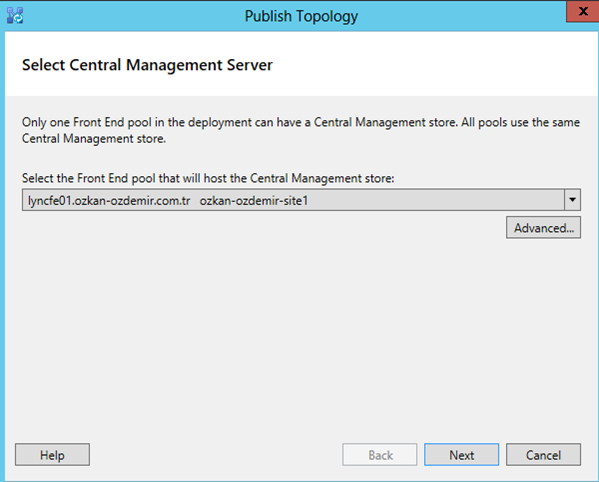The width and height of the screenshot is (599, 482).
Task: Click the 'Select the Front End pool' label
Action: click(208, 178)
